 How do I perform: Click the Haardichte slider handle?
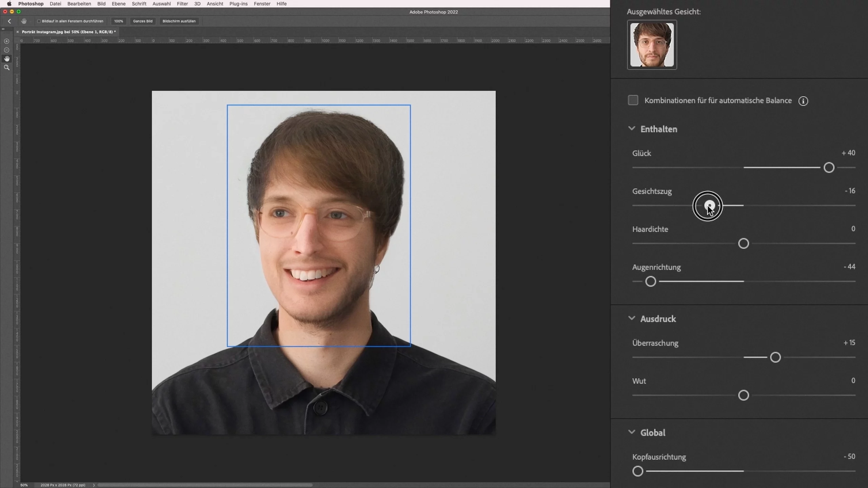[x=743, y=243]
